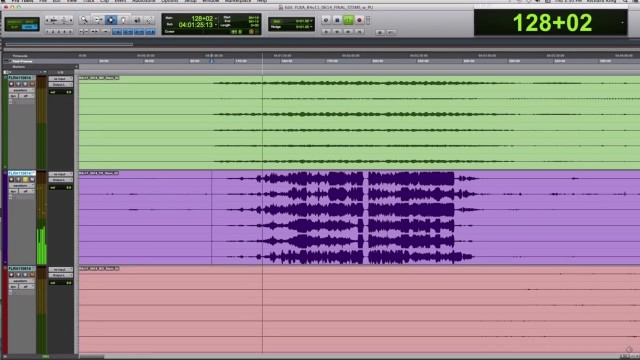Click the Return to Zero transport button
Viewport: 640px width, 360px height.
tap(326, 32)
